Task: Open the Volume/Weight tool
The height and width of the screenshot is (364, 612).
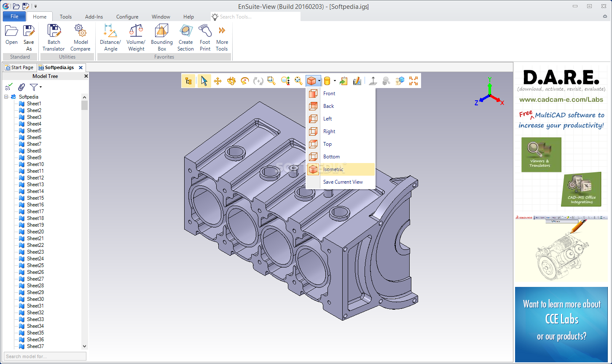Action: click(136, 37)
